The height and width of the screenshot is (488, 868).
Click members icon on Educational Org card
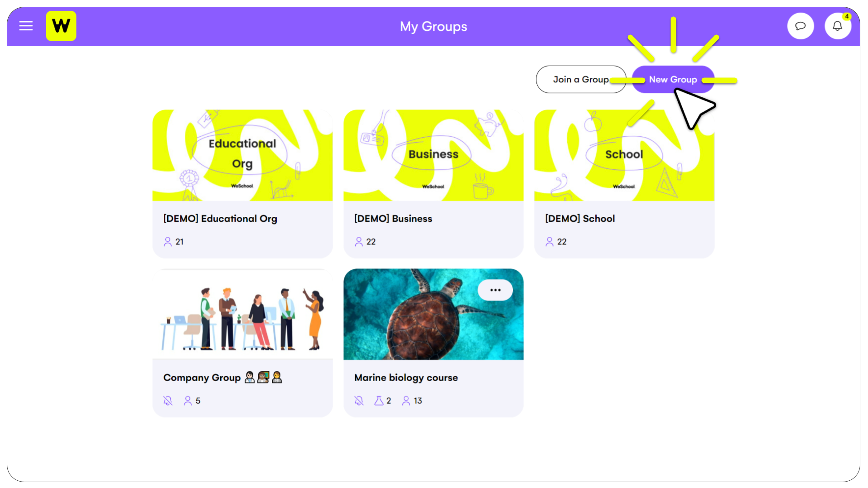168,242
